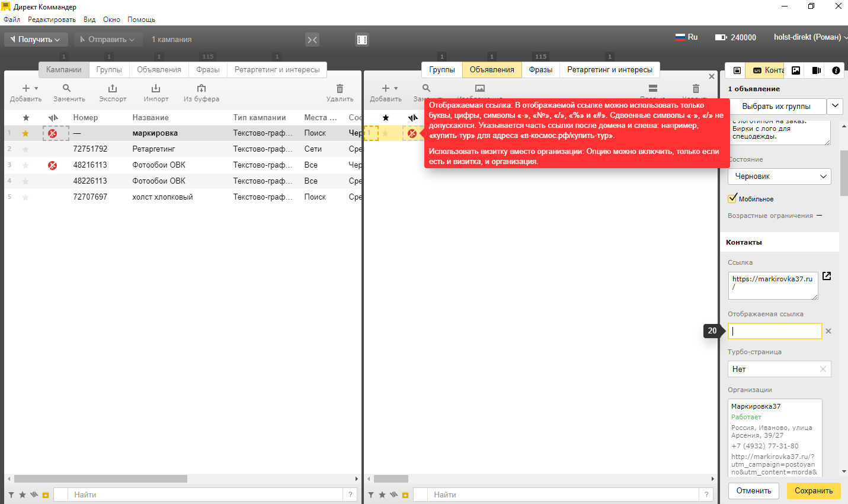Click Добавить plus icon in campaigns panel
The image size is (848, 504).
tap(26, 88)
